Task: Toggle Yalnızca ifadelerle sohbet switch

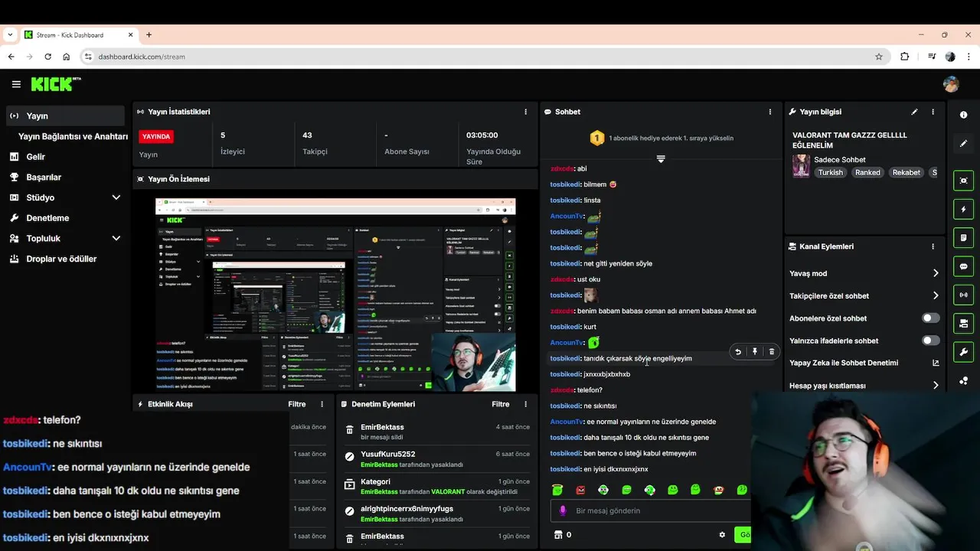Action: coord(930,341)
